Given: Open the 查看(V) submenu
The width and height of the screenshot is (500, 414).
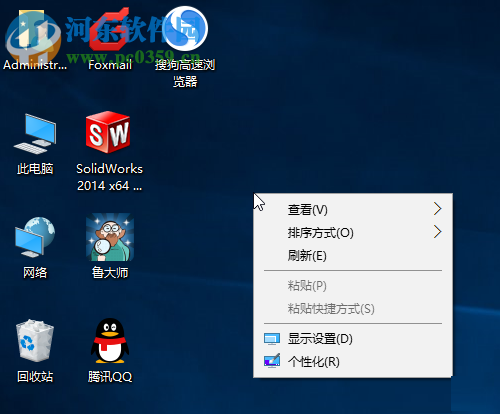Looking at the screenshot, I should click(x=353, y=210).
